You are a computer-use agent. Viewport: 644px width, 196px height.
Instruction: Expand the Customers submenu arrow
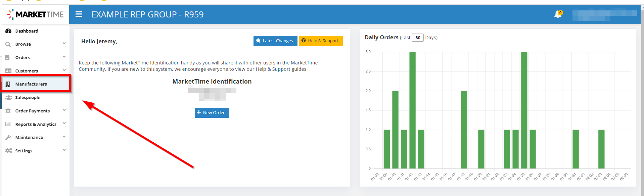(x=64, y=70)
